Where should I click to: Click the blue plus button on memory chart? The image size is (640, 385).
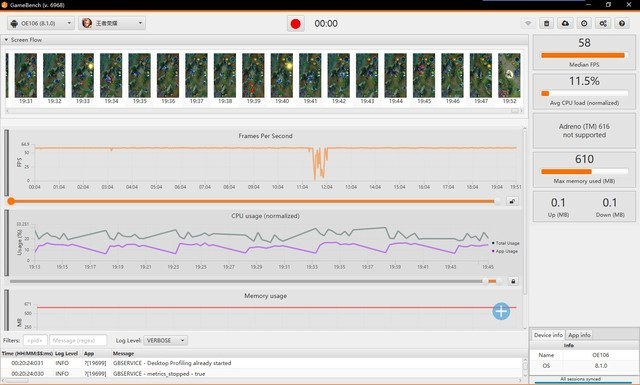pyautogui.click(x=501, y=312)
